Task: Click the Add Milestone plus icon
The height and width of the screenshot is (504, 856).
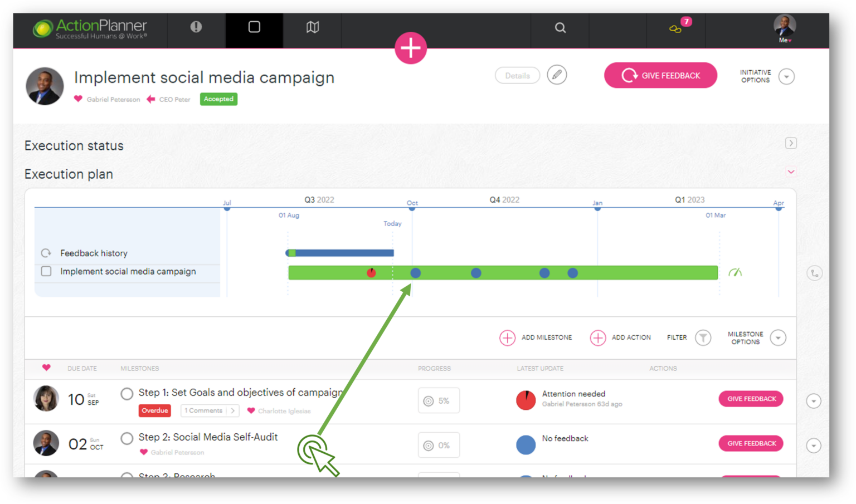Action: (507, 337)
